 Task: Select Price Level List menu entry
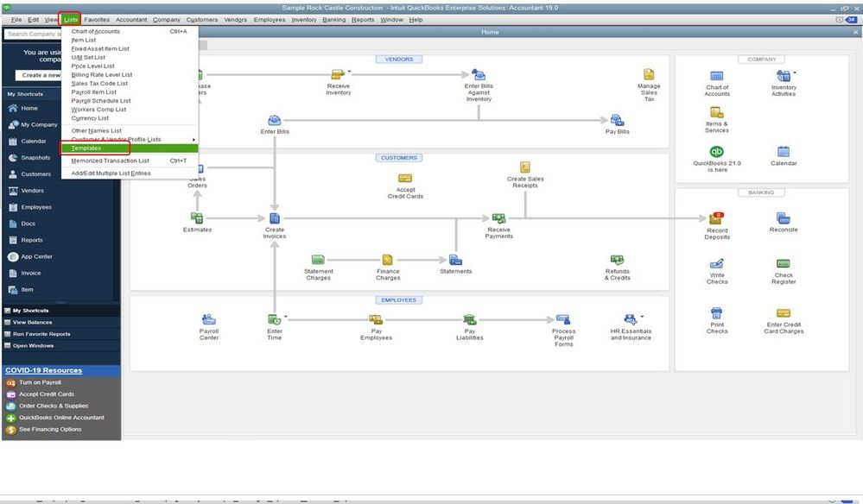[x=130, y=66]
